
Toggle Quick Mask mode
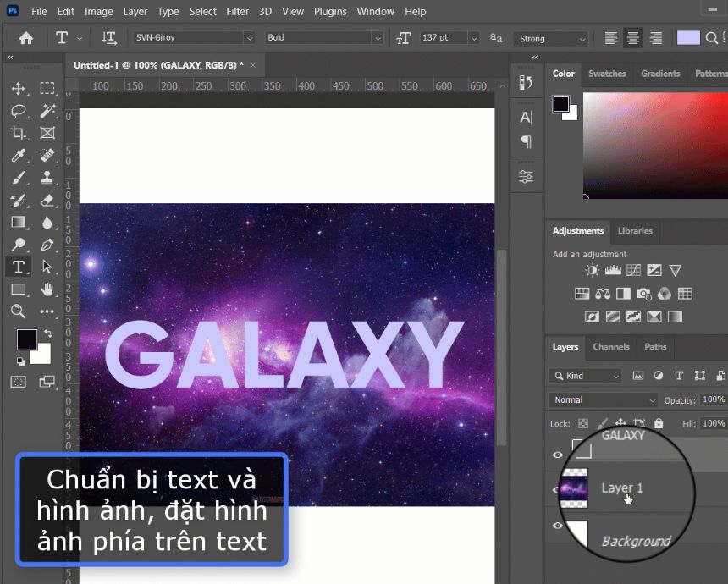[18, 382]
